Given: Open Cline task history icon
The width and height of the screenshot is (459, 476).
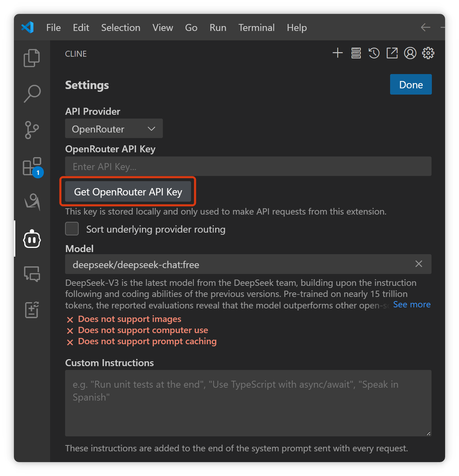Looking at the screenshot, I should [x=374, y=53].
